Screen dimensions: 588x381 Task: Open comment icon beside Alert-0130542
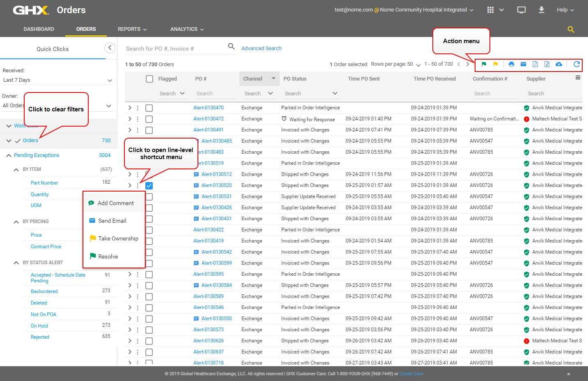pos(196,252)
